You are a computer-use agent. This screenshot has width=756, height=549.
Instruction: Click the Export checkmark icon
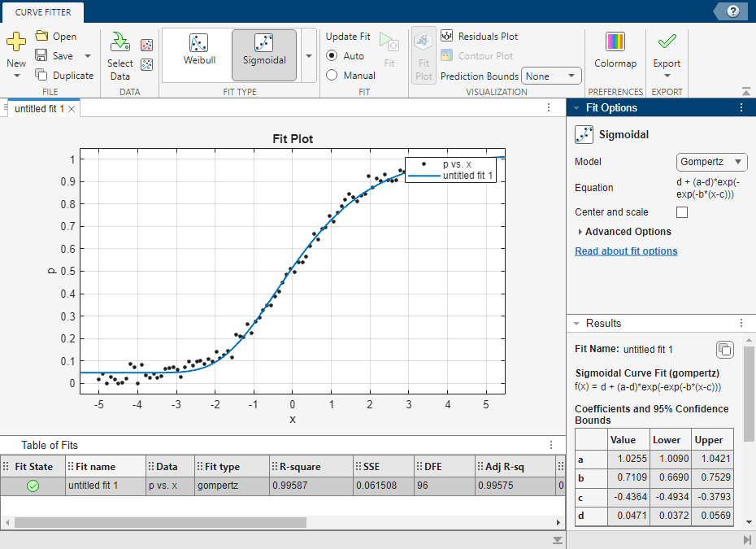pyautogui.click(x=667, y=42)
